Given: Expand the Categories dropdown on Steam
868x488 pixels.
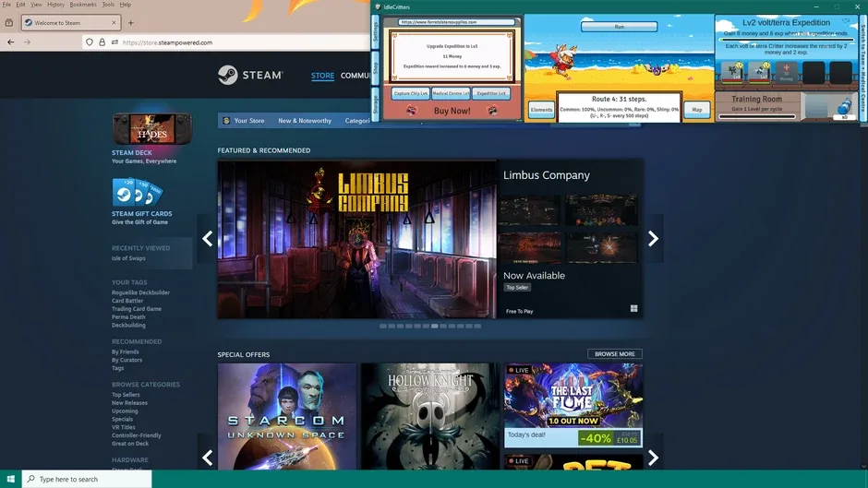Looking at the screenshot, I should click(x=357, y=121).
